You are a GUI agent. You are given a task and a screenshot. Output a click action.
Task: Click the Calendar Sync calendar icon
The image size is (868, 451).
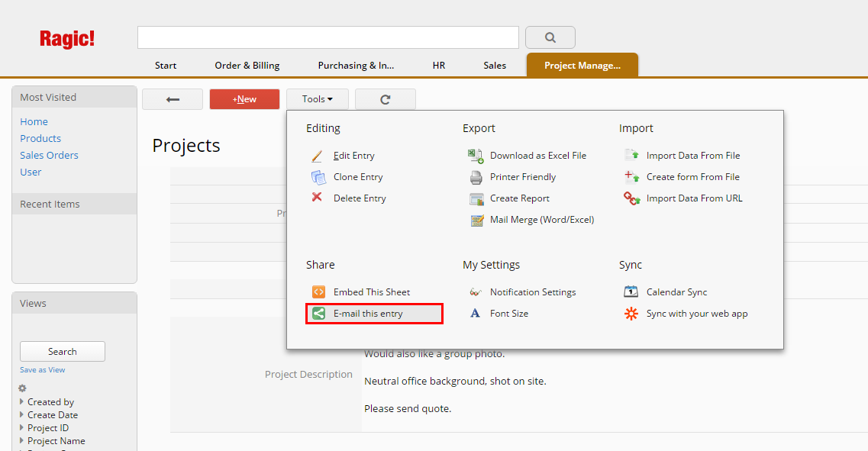click(631, 291)
